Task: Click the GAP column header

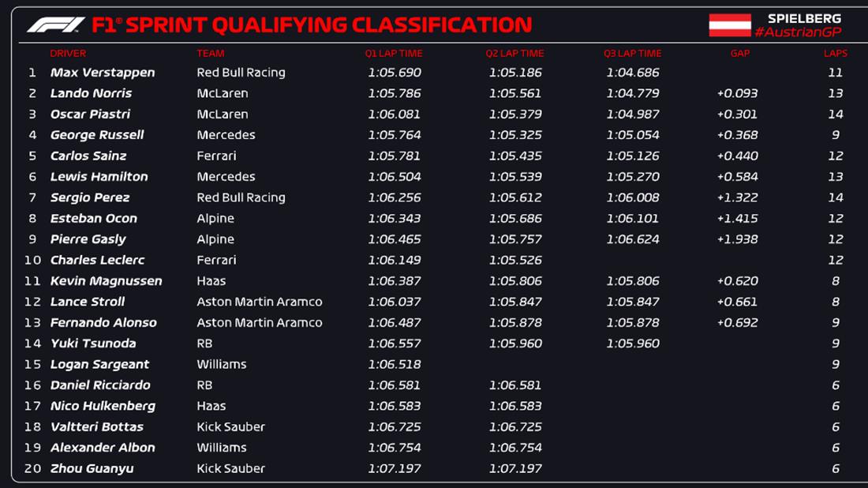Action: click(740, 54)
